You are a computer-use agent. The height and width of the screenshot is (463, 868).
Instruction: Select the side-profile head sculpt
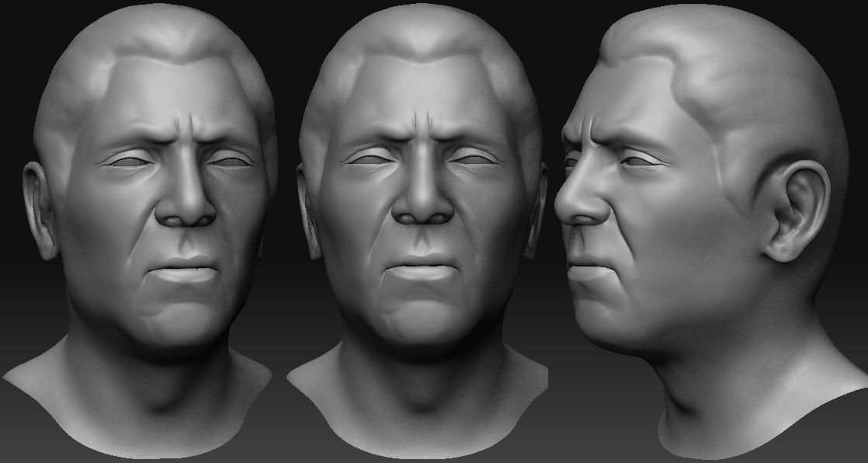tap(711, 230)
